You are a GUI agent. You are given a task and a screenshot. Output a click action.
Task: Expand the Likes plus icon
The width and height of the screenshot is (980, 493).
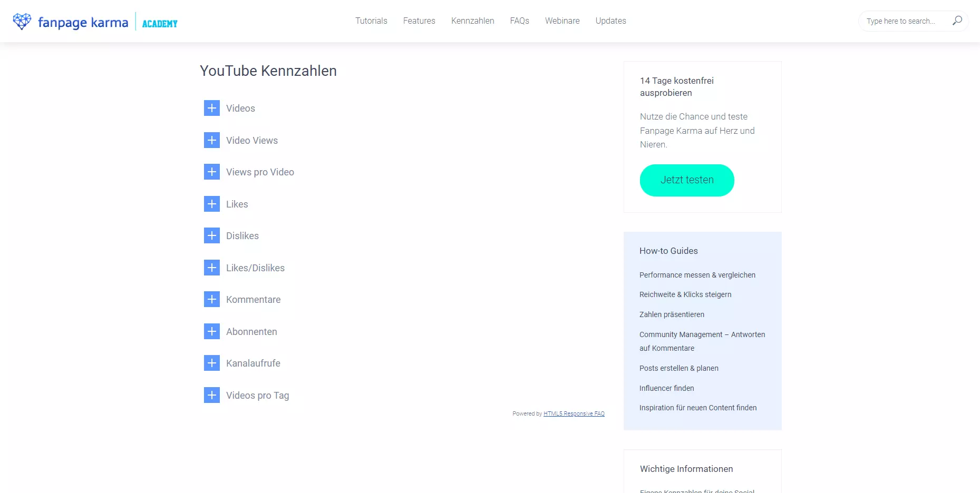212,204
